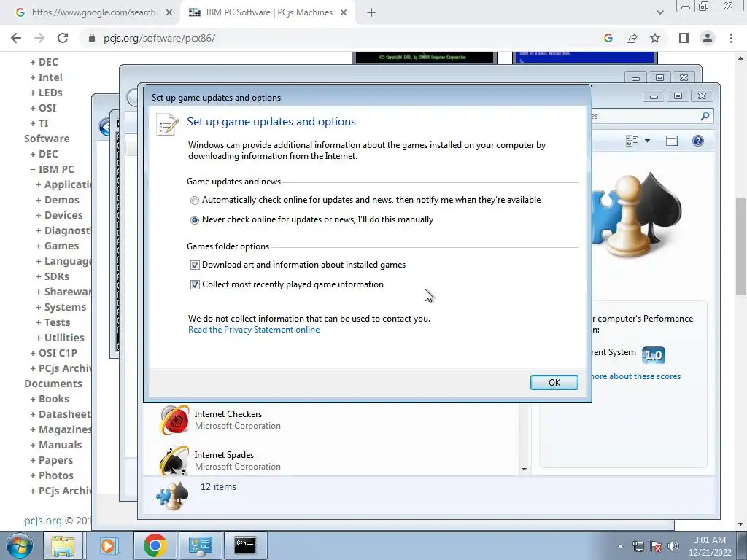This screenshot has height=560, width=747.
Task: Open the Chrome three-dot menu
Action: pyautogui.click(x=731, y=38)
